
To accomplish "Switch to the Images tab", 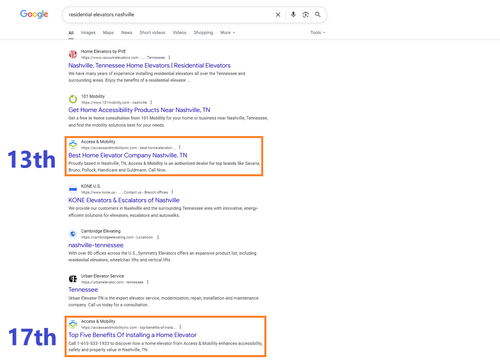I will (88, 33).
